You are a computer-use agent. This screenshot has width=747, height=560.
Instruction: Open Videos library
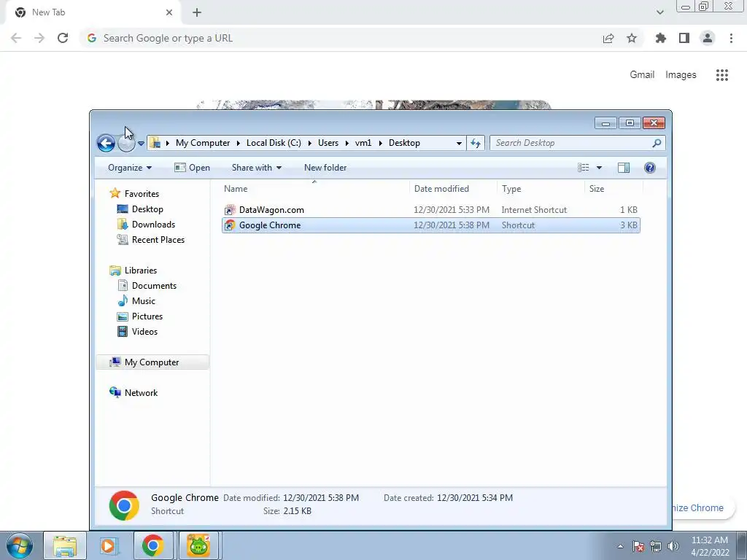coord(144,332)
